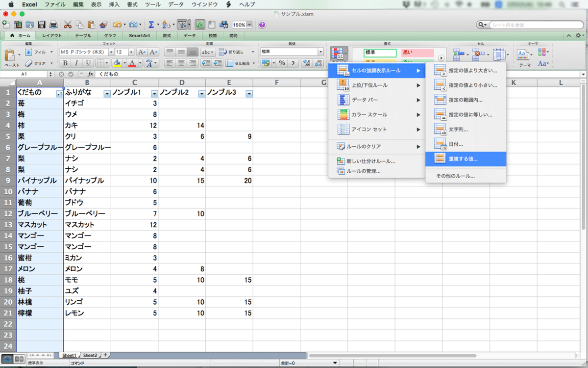Click the purple Help question mark icon

click(x=262, y=25)
